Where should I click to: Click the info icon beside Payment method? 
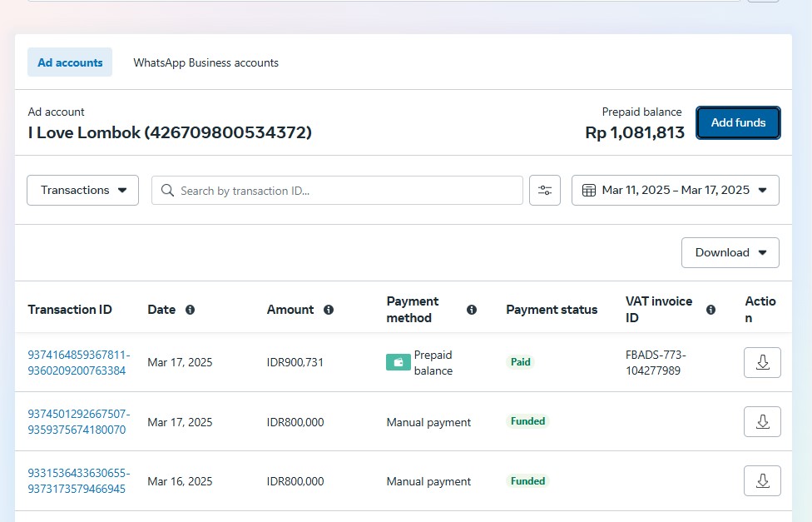click(472, 310)
